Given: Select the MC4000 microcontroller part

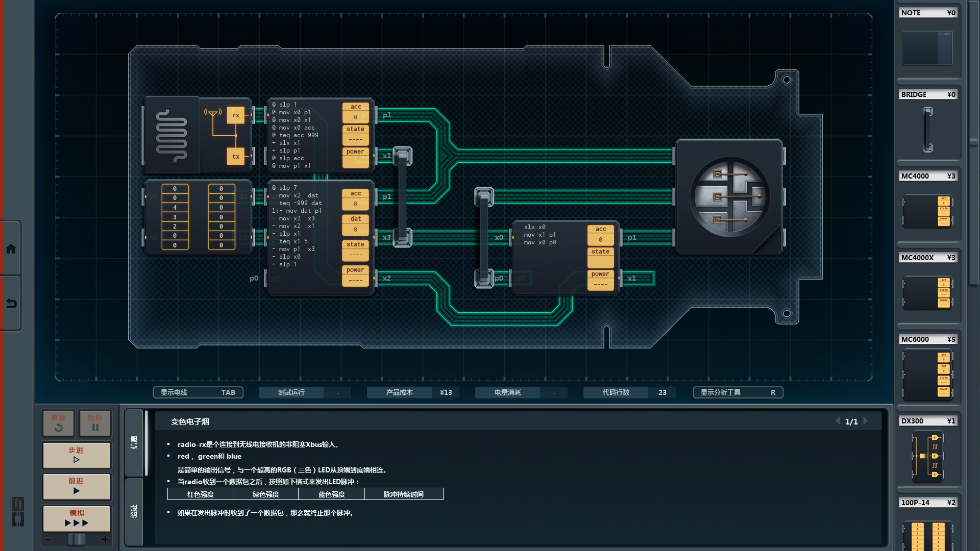Looking at the screenshot, I should point(927,211).
